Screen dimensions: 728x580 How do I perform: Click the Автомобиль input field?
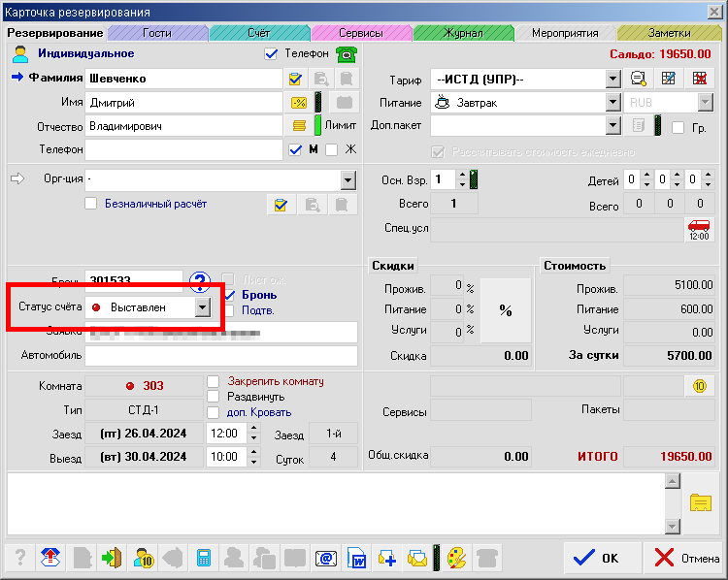click(221, 356)
